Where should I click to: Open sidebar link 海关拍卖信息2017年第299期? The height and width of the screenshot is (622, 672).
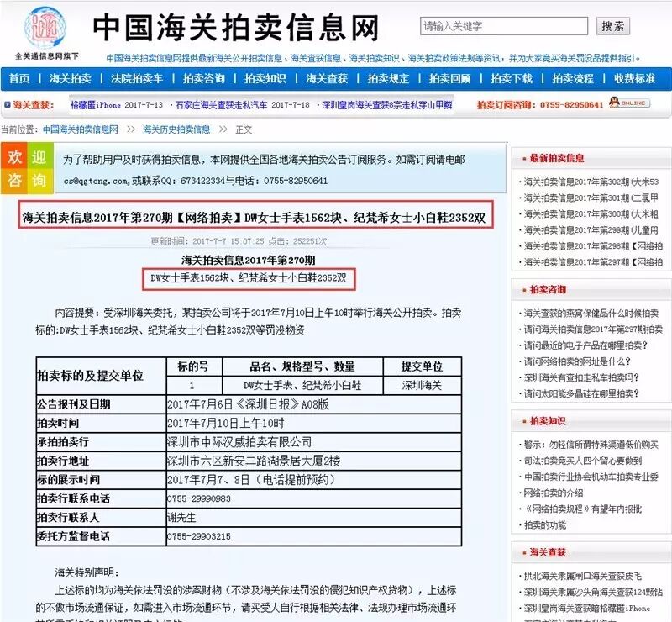coord(591,230)
